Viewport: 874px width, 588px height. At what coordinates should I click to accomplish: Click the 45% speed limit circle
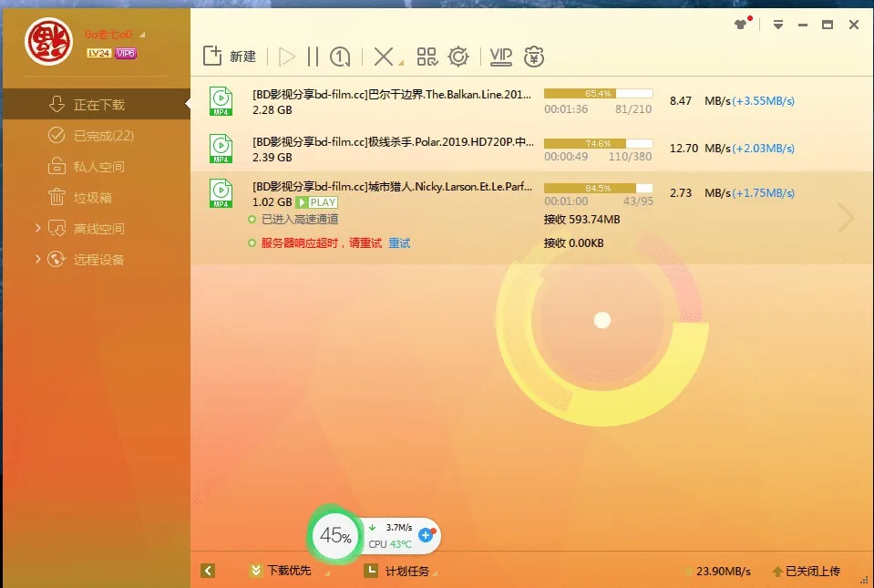[335, 536]
